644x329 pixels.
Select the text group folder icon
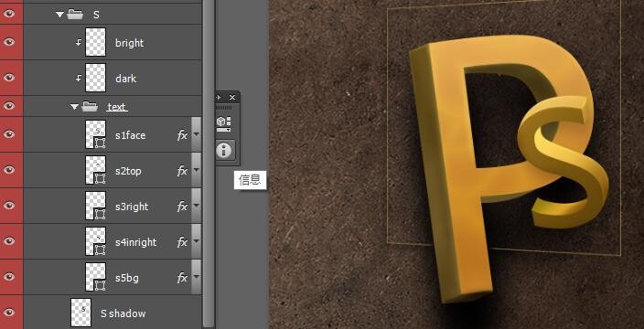(90, 107)
